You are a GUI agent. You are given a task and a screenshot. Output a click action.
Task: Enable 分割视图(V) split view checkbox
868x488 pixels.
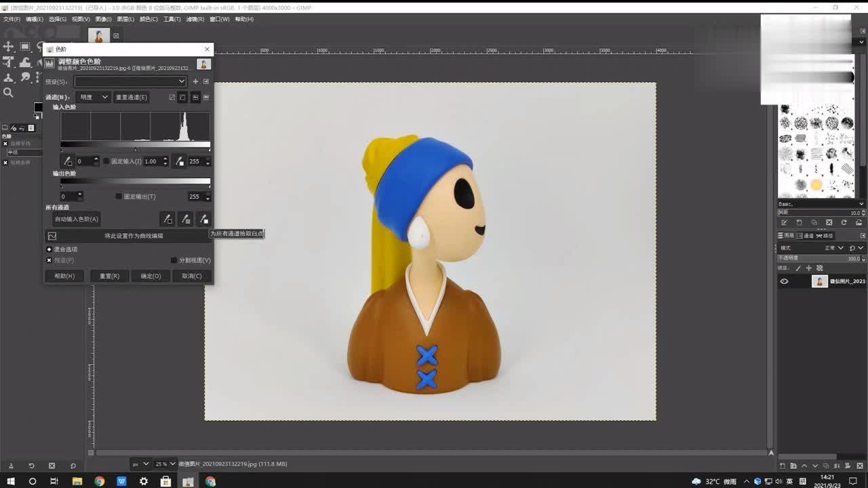tap(174, 260)
